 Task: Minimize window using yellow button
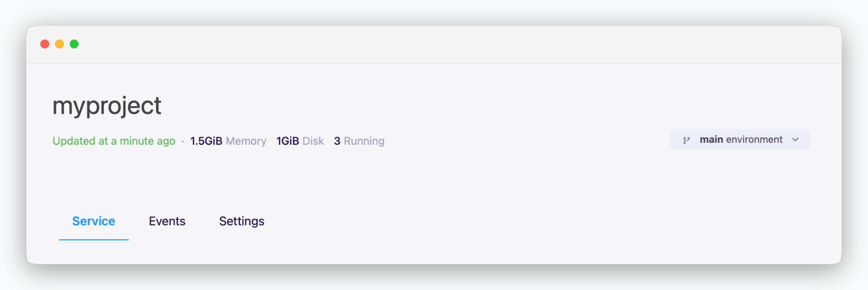click(59, 44)
